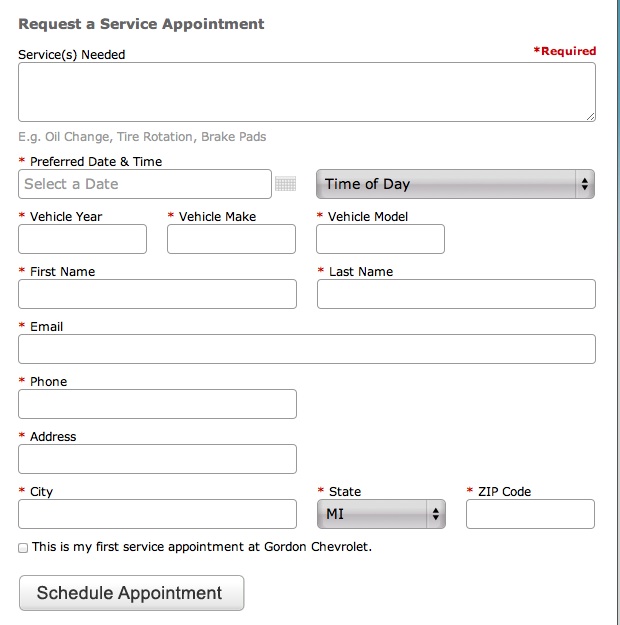Click the Phone number field
Image resolution: width=620 pixels, height=625 pixels.
[x=157, y=404]
